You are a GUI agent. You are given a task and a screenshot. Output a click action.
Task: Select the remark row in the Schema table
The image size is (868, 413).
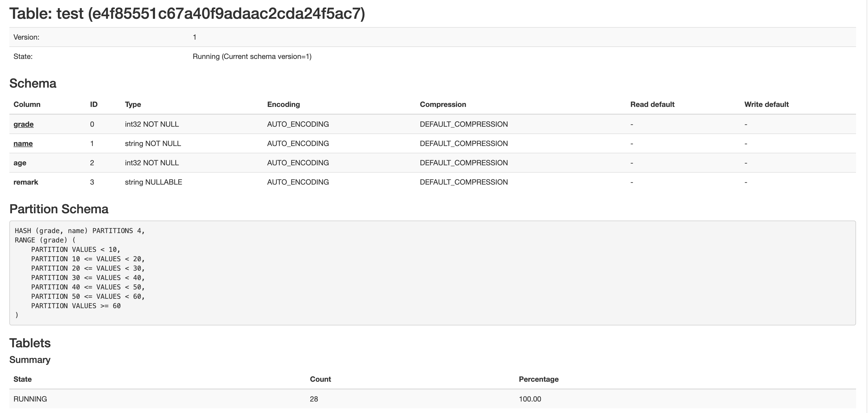[26, 182]
